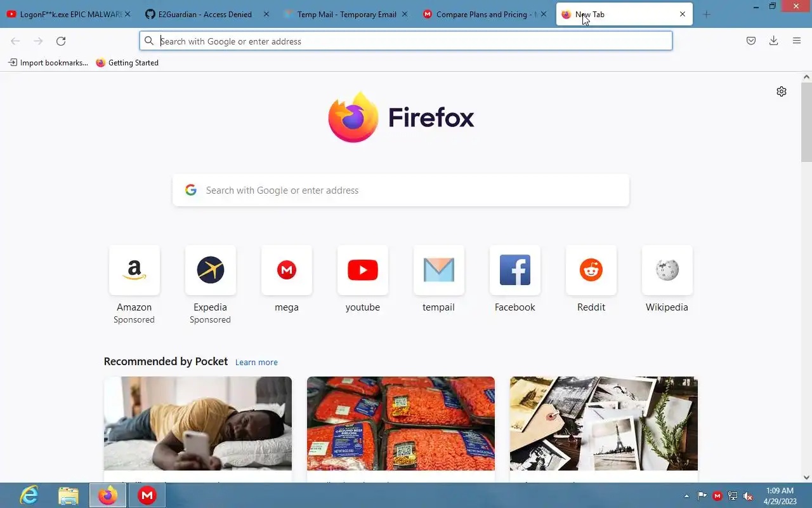This screenshot has width=812, height=508.
Task: Open the Reddit shortcut tile
Action: [591, 270]
